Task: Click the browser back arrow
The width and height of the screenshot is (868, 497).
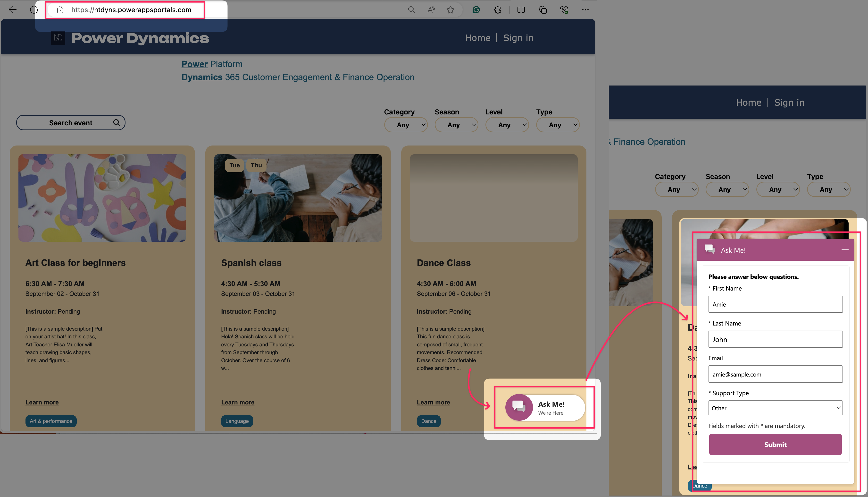Action: 13,9
